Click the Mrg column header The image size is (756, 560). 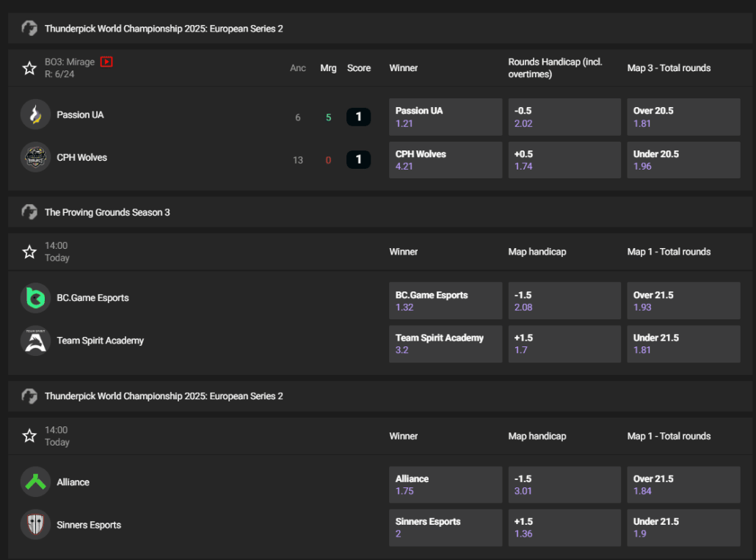328,68
